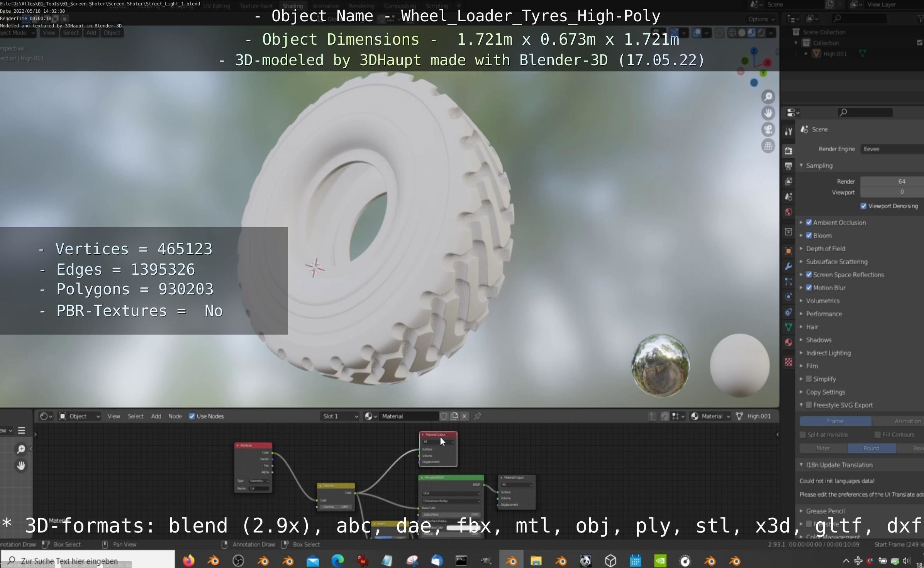Switch to the UV Editing workspace tab

click(217, 6)
